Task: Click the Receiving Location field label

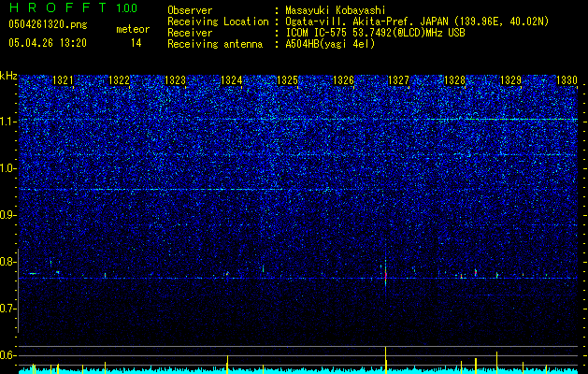Action: [x=218, y=22]
